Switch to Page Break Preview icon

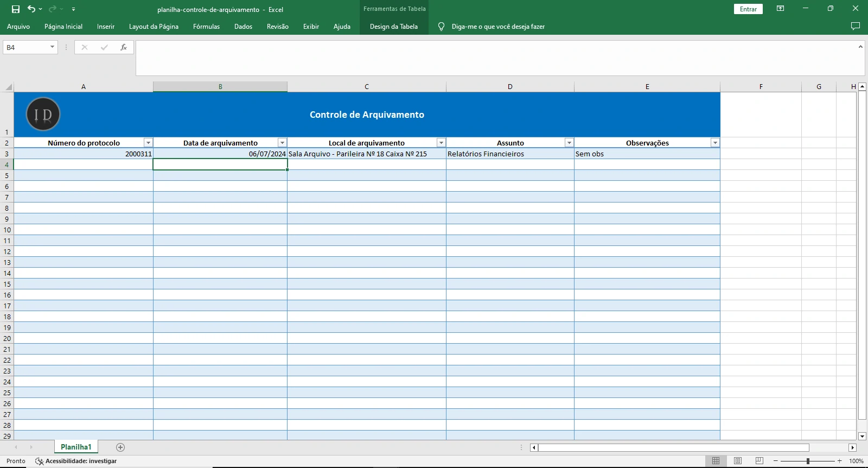click(759, 461)
